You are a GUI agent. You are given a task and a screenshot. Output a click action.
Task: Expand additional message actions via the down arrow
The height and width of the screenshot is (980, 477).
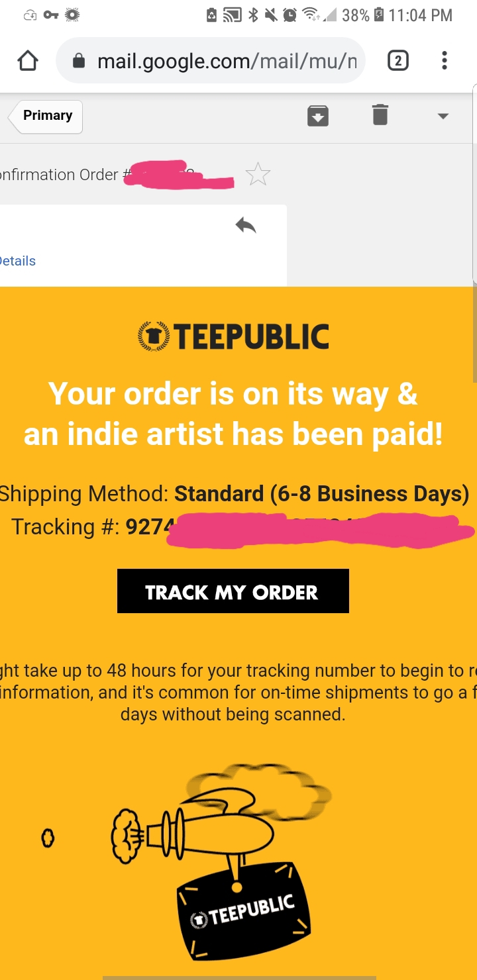point(443,115)
